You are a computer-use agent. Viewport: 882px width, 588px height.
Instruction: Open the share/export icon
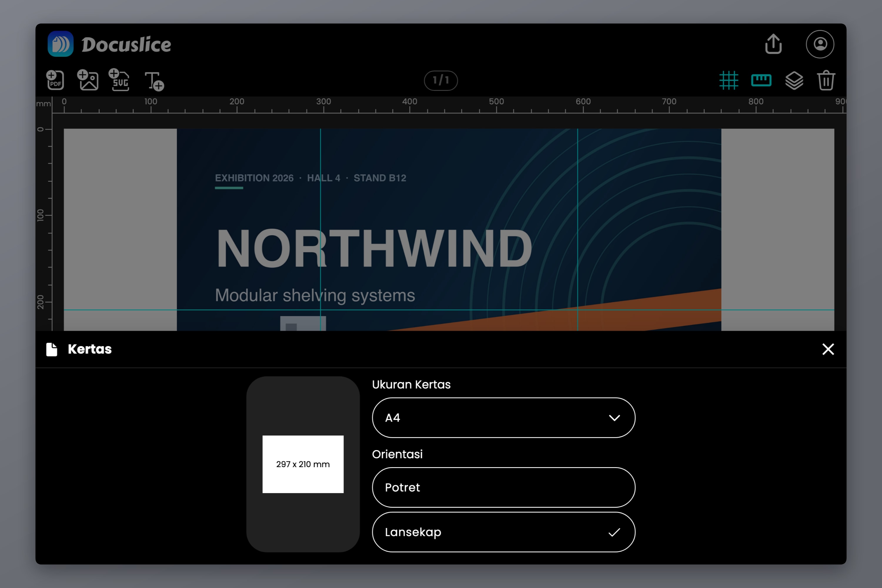(773, 44)
